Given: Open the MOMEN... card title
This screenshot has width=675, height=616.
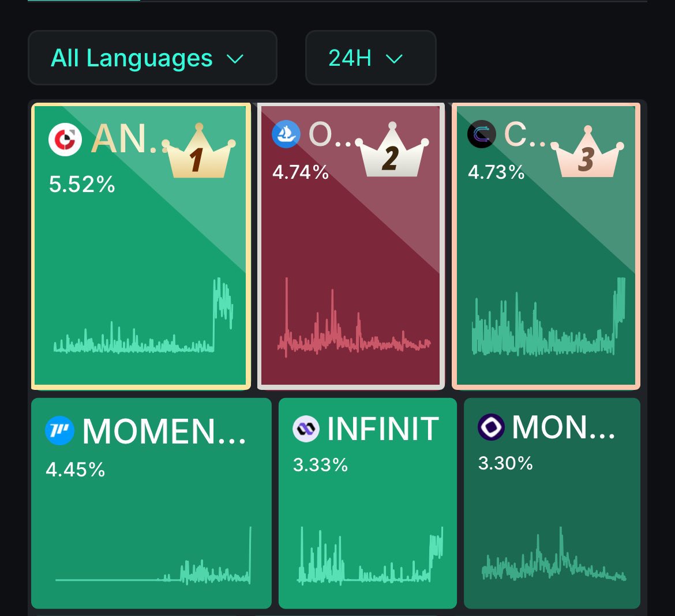Looking at the screenshot, I should [164, 431].
